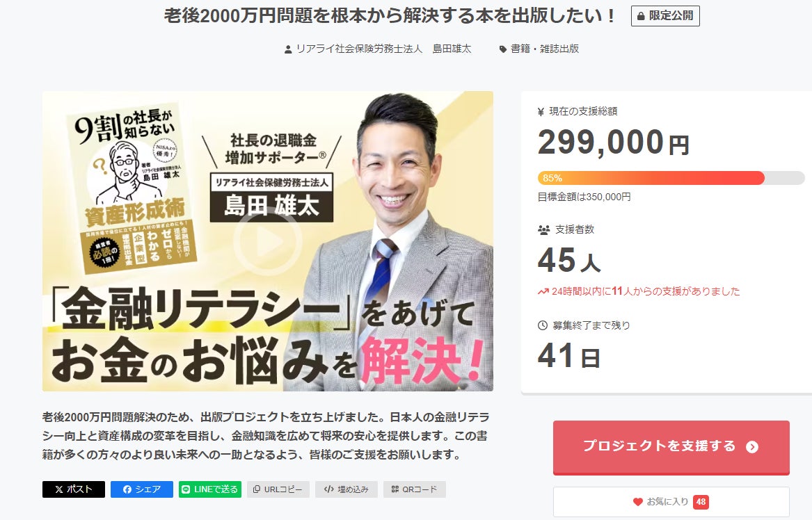This screenshot has width=812, height=520.
Task: Click the trending arrow in 24時間 notice
Action: 543,292
